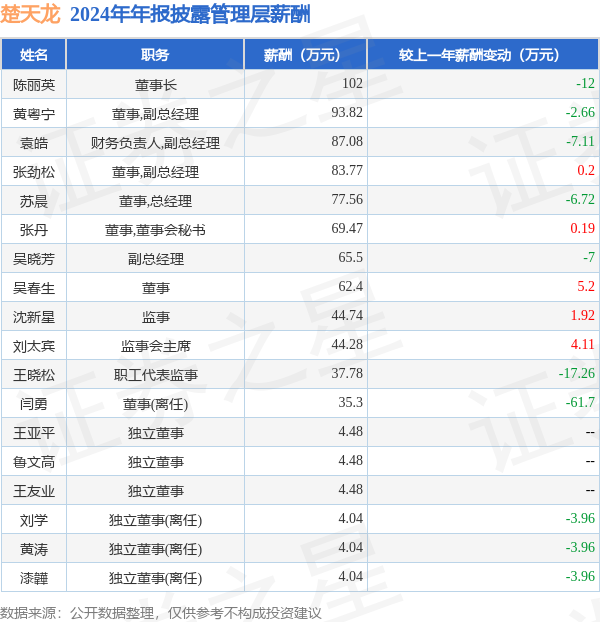The height and width of the screenshot is (622, 600).
Task: Click the change value 1.92
Action: (583, 315)
